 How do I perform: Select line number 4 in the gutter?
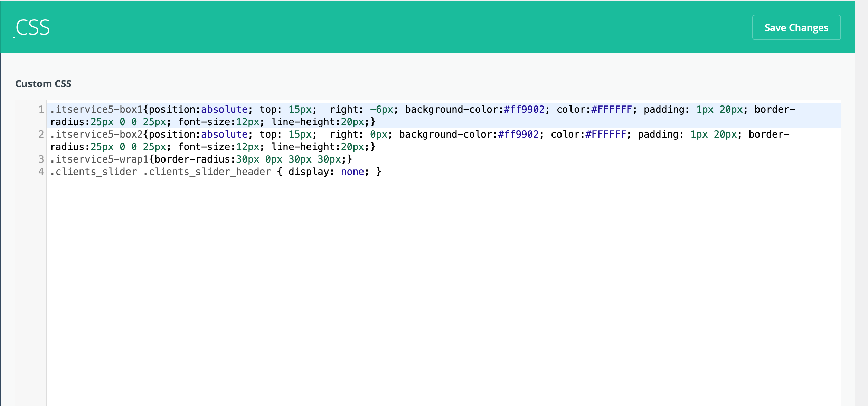pos(41,172)
